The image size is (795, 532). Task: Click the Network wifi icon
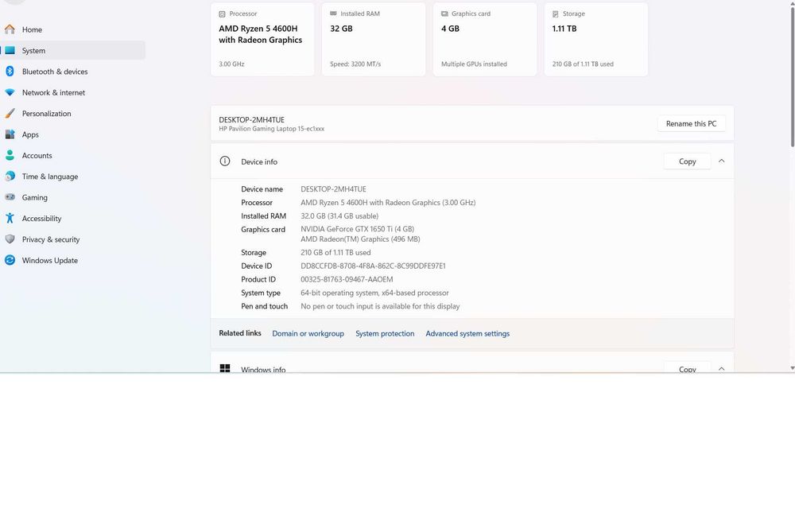[10, 92]
